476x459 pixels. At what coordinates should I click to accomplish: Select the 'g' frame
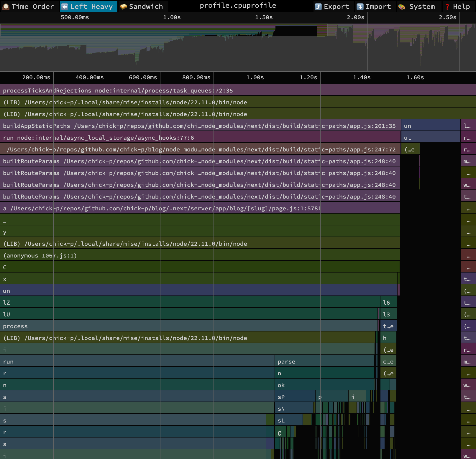[280, 432]
